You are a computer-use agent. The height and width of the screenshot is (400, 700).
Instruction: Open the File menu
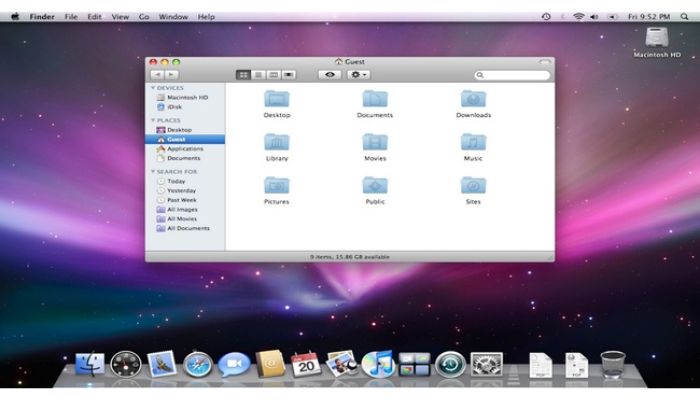71,17
